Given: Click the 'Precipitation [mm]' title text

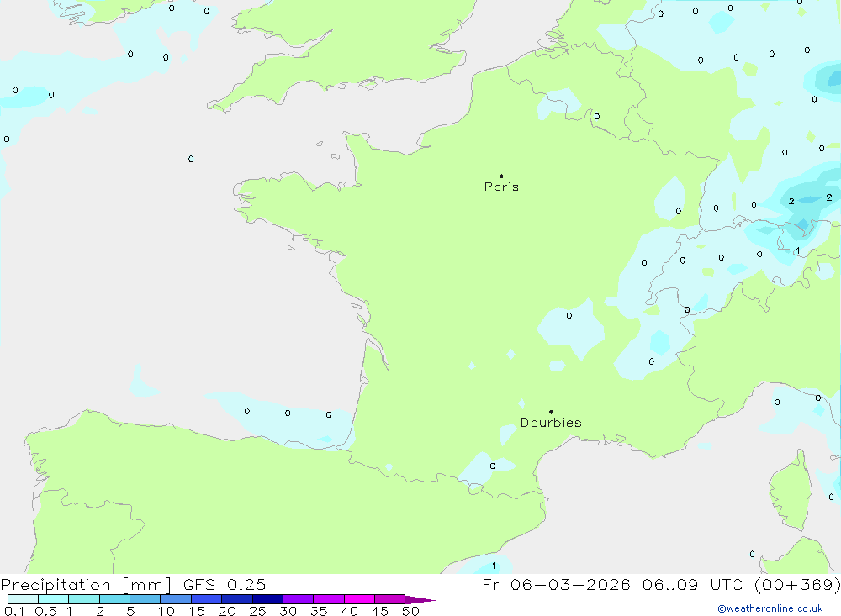Looking at the screenshot, I should pyautogui.click(x=86, y=585).
